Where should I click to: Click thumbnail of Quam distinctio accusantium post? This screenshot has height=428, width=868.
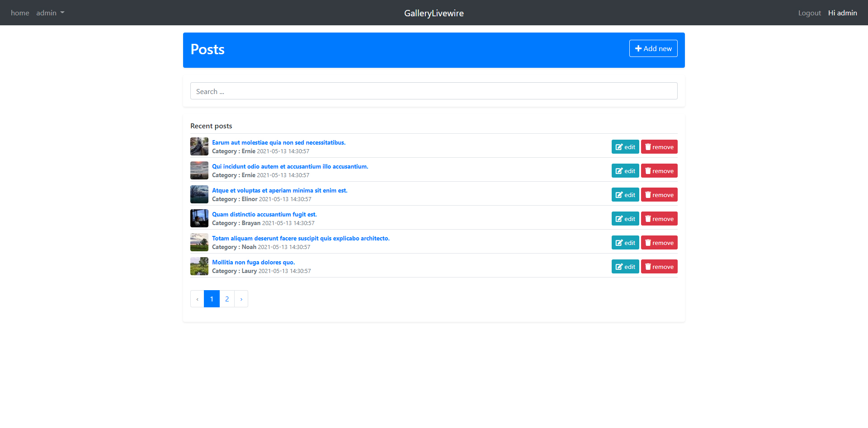tap(199, 218)
